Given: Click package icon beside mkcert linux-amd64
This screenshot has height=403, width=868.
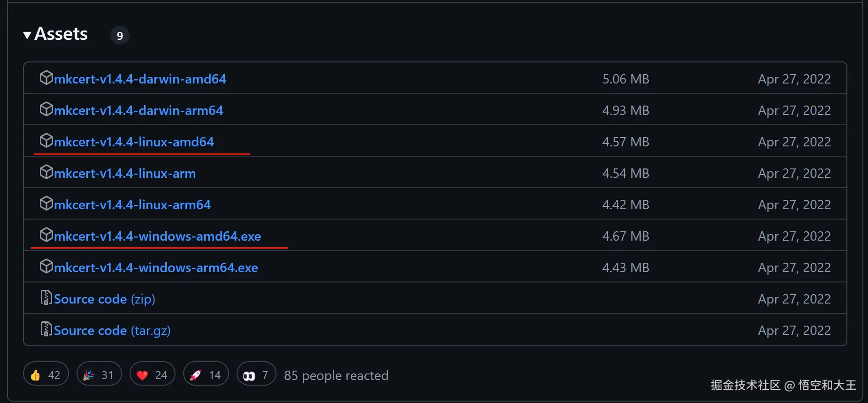Looking at the screenshot, I should pyautogui.click(x=46, y=140).
